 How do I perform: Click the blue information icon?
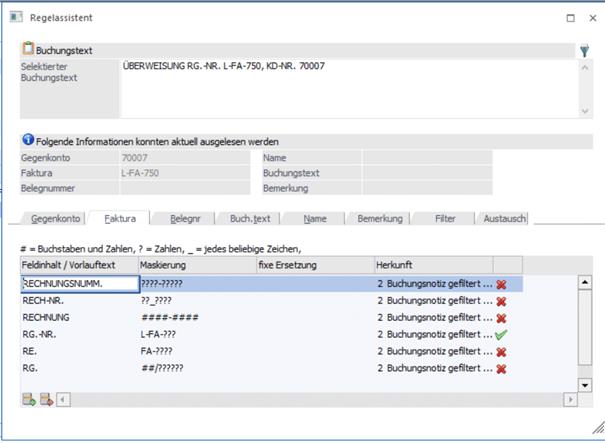(28, 141)
